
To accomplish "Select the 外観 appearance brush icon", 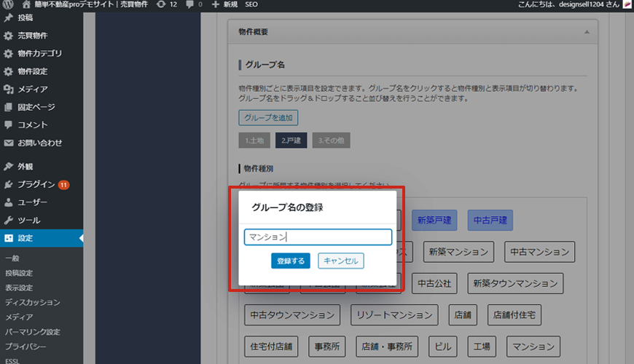I will pos(8,167).
